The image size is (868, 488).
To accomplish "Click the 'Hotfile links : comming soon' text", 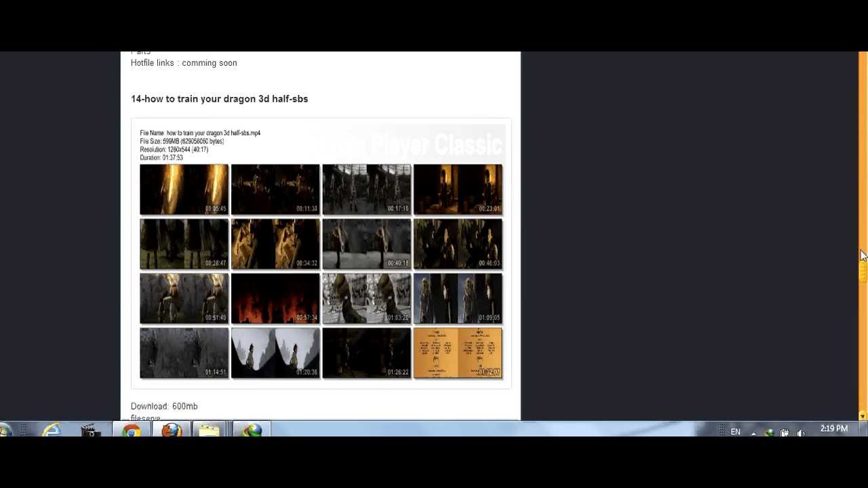I will [x=184, y=63].
